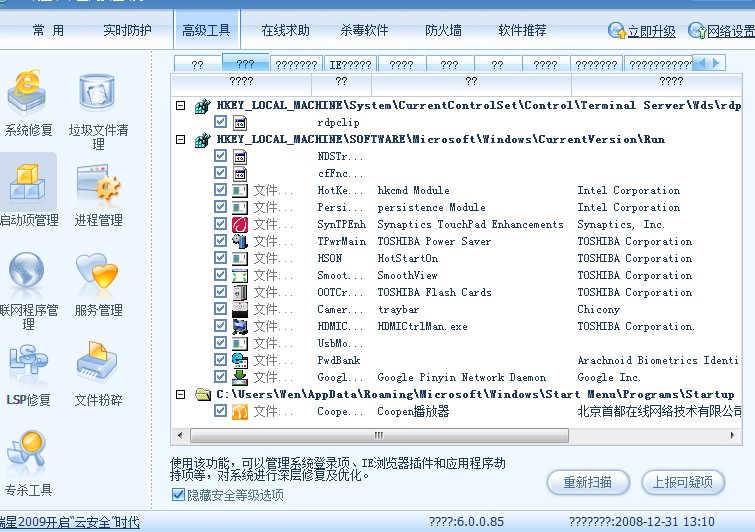Click the TOSHIBA Flash Cards entry icon
Viewport: 755px width, 532px height.
tap(240, 292)
